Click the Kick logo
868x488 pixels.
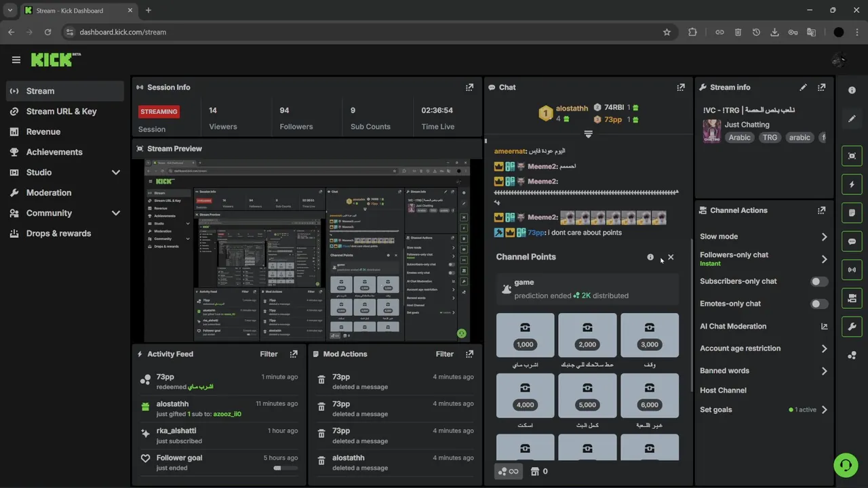[x=56, y=60]
